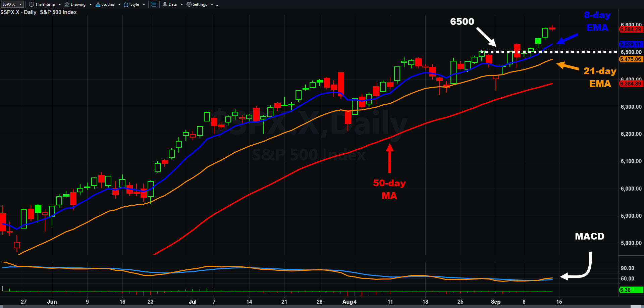Click the Drawing pencil icon
This screenshot has width=644, height=308.
pos(67,4)
